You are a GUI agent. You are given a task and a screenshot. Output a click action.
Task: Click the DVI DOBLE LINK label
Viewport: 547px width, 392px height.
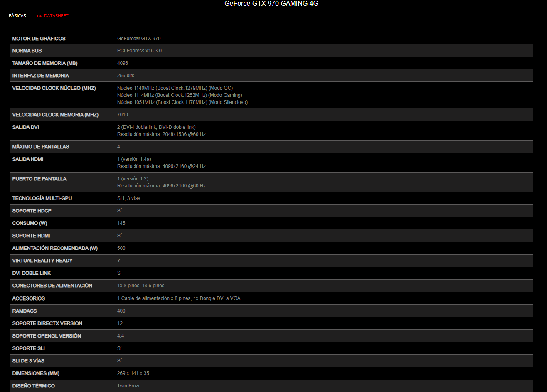32,273
